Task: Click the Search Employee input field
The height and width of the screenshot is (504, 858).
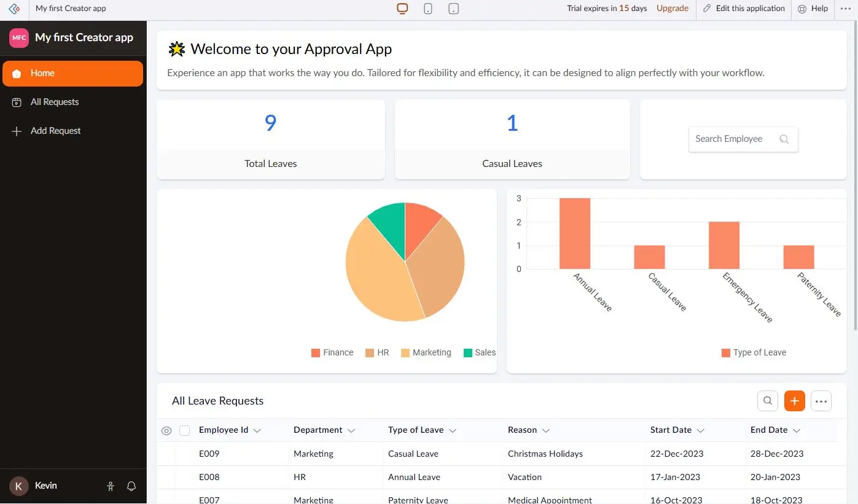Action: click(735, 139)
